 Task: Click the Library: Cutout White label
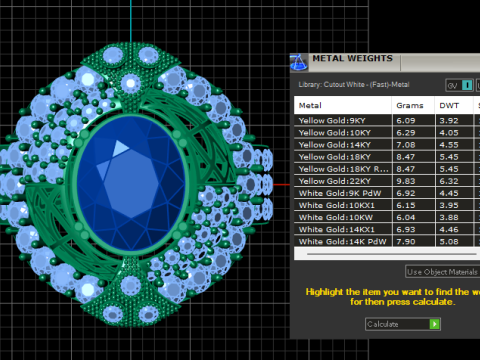click(x=354, y=85)
